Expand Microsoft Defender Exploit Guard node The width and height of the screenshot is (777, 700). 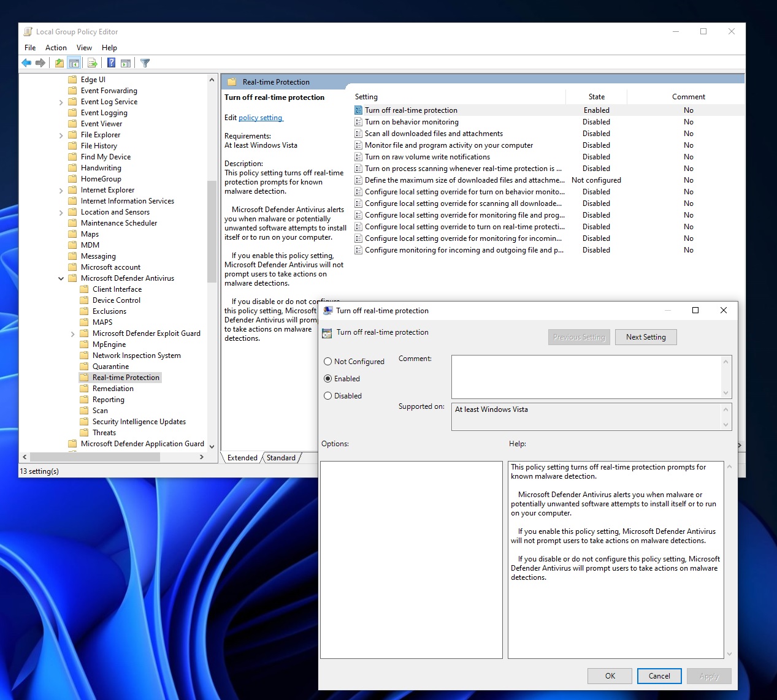tap(72, 334)
